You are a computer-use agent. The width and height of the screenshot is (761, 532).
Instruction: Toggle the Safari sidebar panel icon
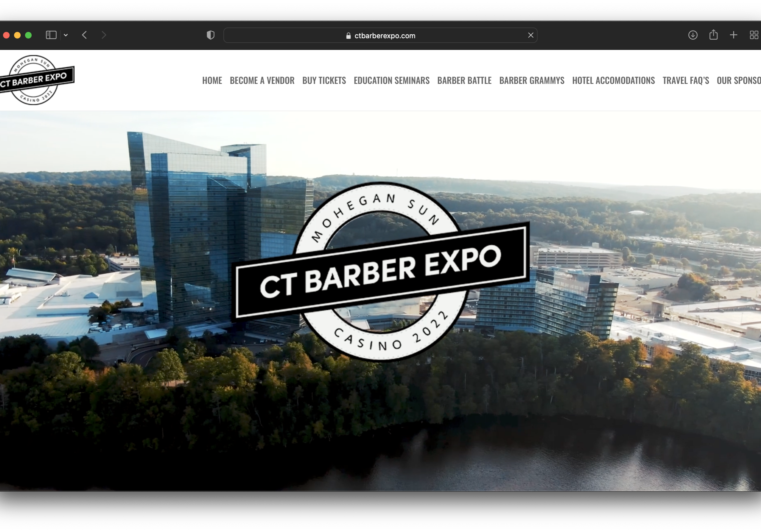click(x=51, y=35)
